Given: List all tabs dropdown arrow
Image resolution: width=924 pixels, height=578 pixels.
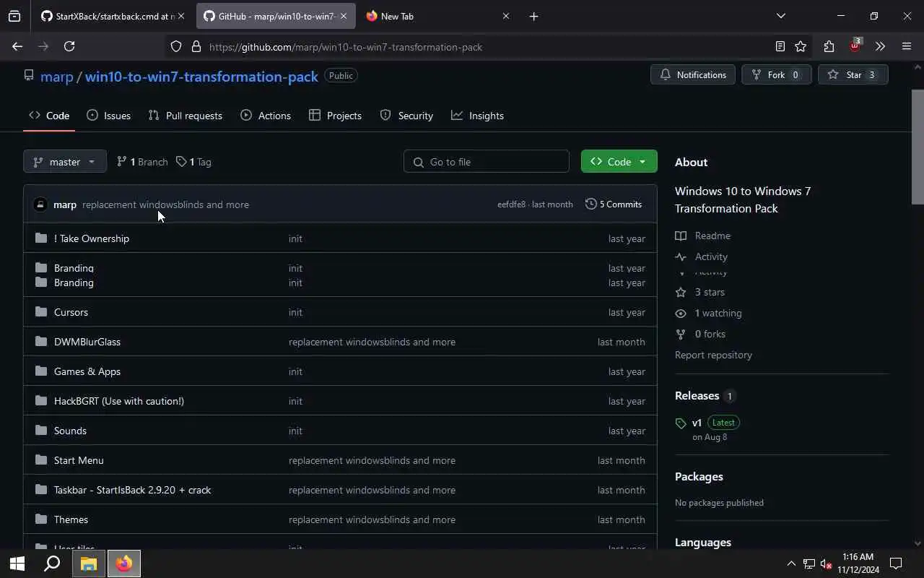Looking at the screenshot, I should coord(780,16).
